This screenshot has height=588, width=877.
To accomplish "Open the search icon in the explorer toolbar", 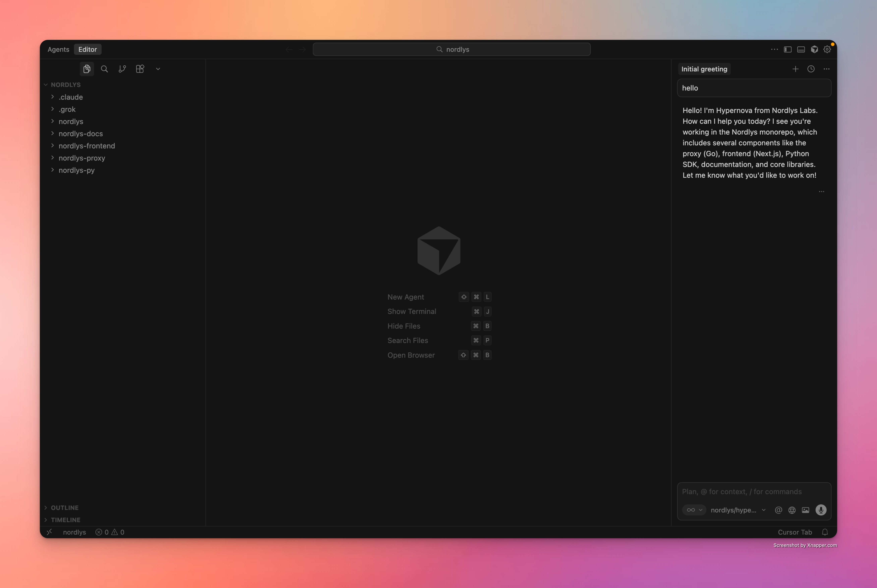I will point(104,69).
